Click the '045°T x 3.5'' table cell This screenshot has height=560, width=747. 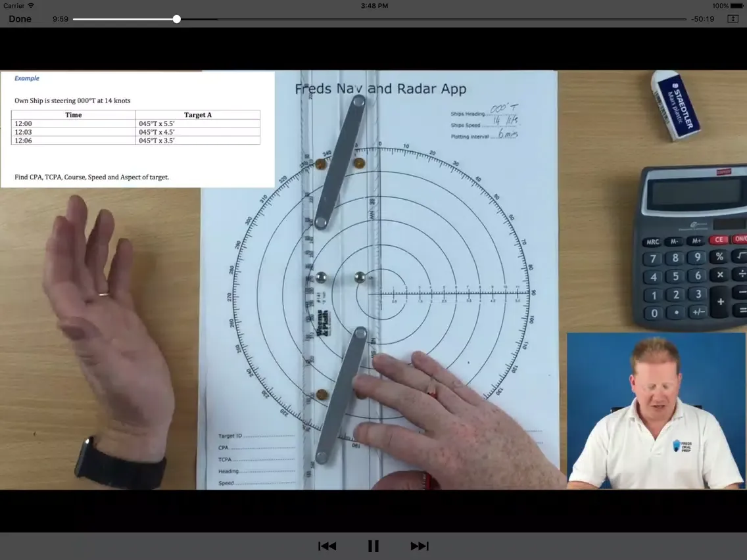click(x=198, y=141)
